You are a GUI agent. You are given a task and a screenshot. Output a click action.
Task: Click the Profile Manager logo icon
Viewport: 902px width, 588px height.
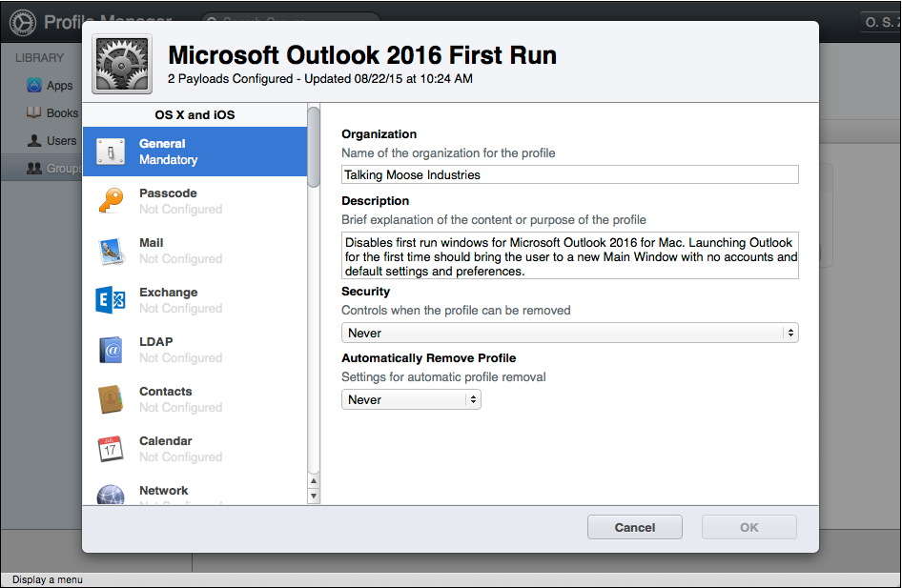23,23
